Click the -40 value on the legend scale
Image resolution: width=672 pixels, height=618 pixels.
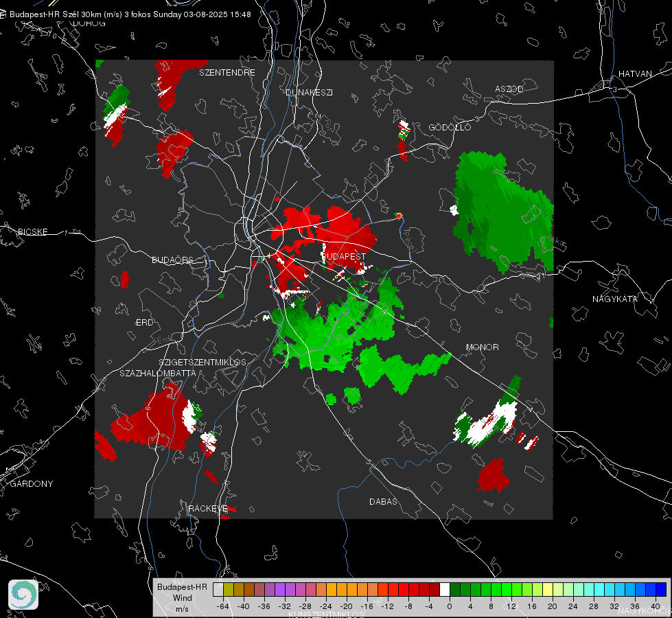(x=244, y=606)
